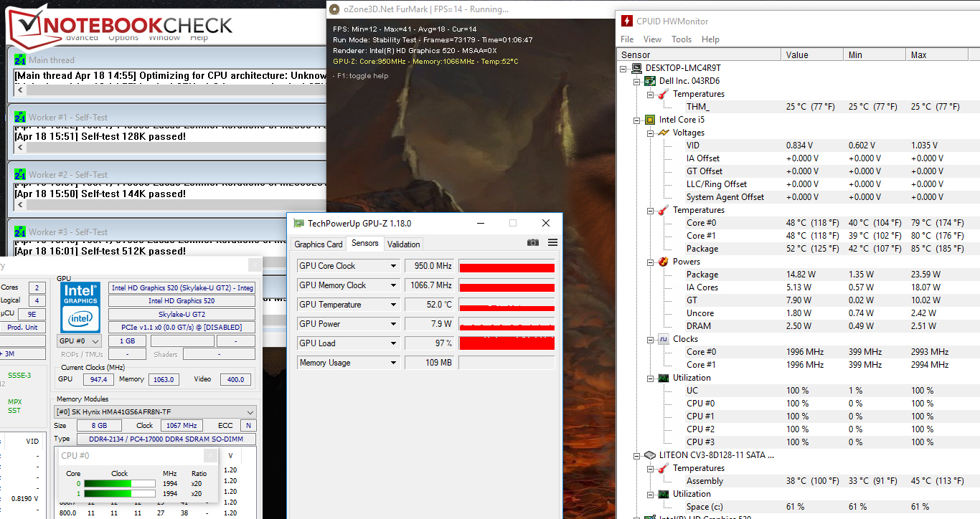Click the DESKTOP-LMC4R9T computer icon in HWMonitor
The height and width of the screenshot is (519, 980).
636,68
